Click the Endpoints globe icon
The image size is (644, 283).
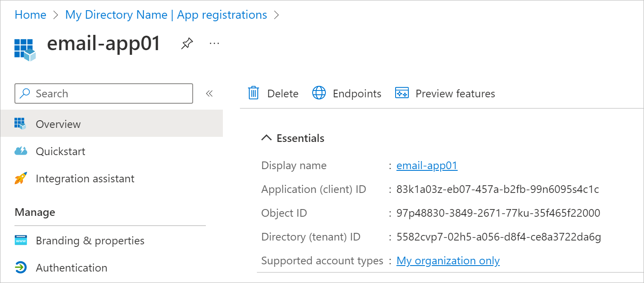pyautogui.click(x=319, y=93)
